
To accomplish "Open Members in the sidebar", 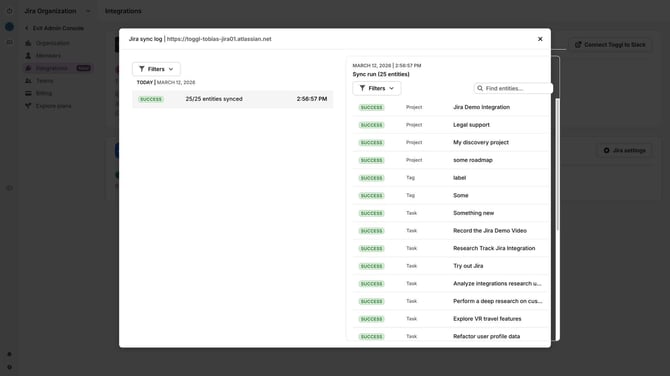I will tap(48, 56).
